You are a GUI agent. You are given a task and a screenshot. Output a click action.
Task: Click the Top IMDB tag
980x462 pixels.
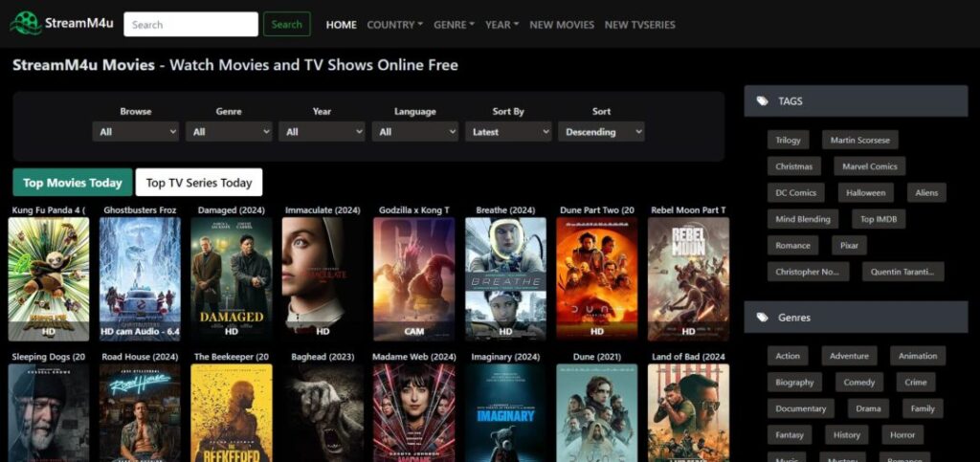[x=879, y=218]
